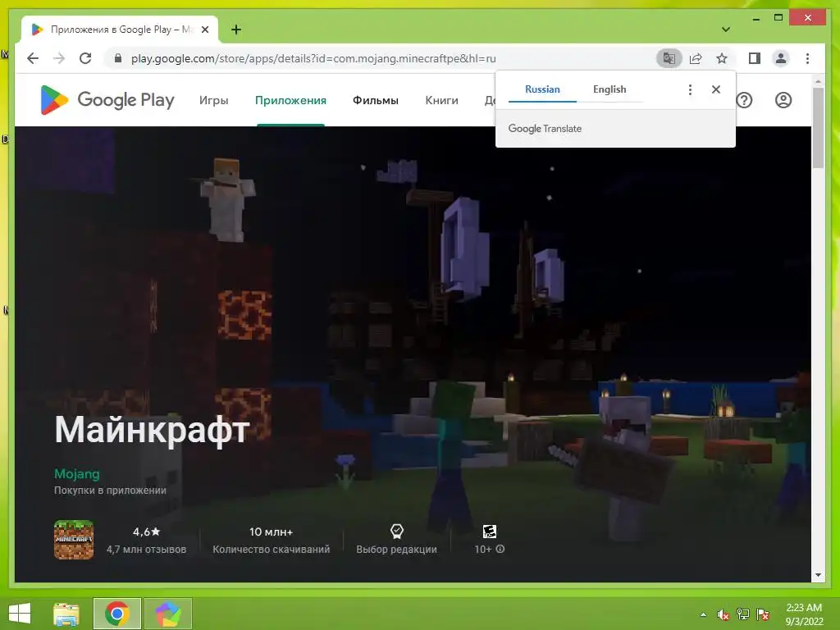This screenshot has height=630, width=840.
Task: Click the scrollbar down arrow
Action: [x=818, y=575]
